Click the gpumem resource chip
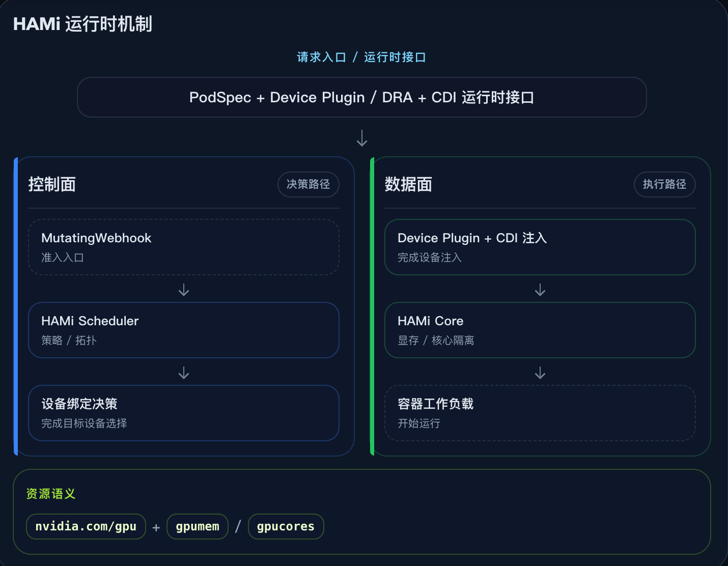728x566 pixels. pyautogui.click(x=198, y=526)
